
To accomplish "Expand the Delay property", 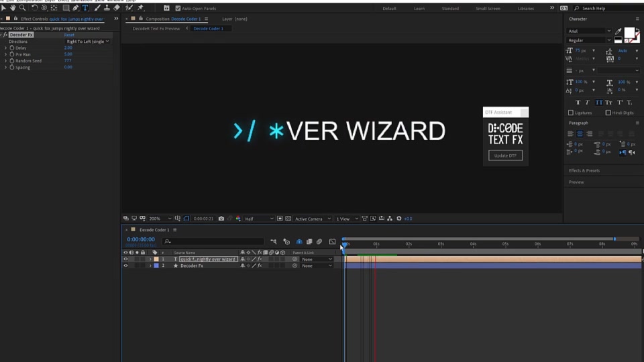I will (6, 48).
